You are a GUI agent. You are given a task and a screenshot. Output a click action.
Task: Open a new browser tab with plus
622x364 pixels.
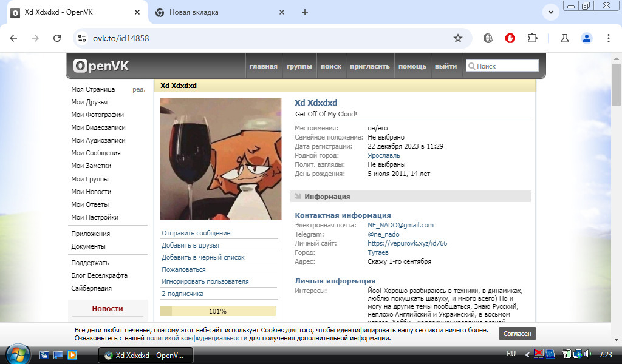click(x=305, y=12)
